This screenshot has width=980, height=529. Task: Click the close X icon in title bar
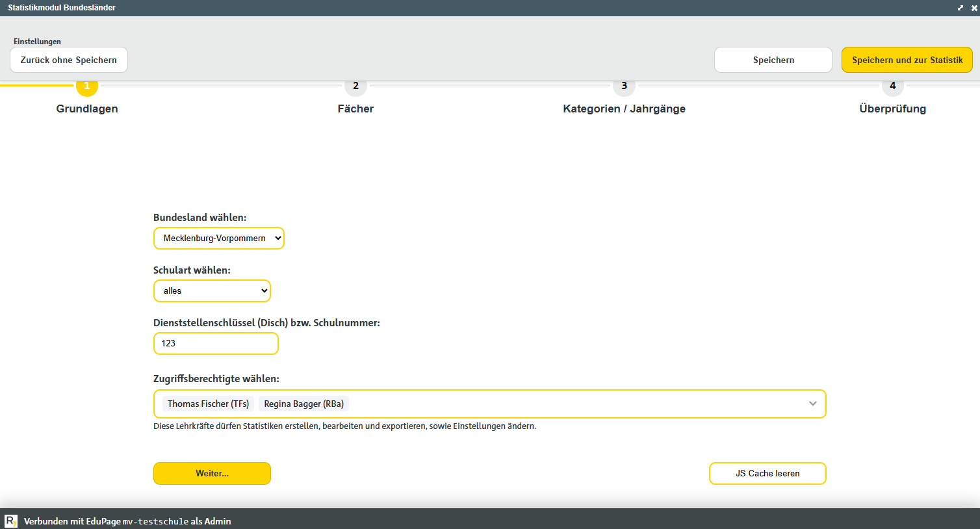[974, 8]
